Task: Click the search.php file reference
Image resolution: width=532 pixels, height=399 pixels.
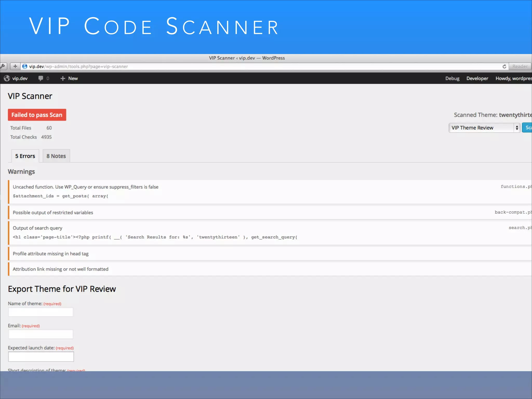Action: (520, 228)
